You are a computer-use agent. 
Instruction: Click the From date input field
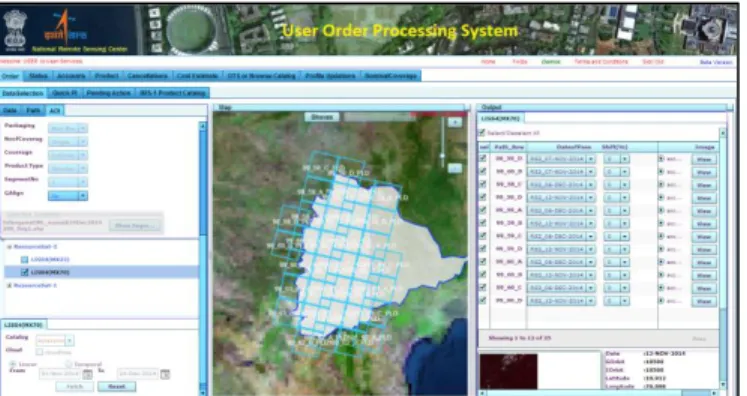click(61, 374)
